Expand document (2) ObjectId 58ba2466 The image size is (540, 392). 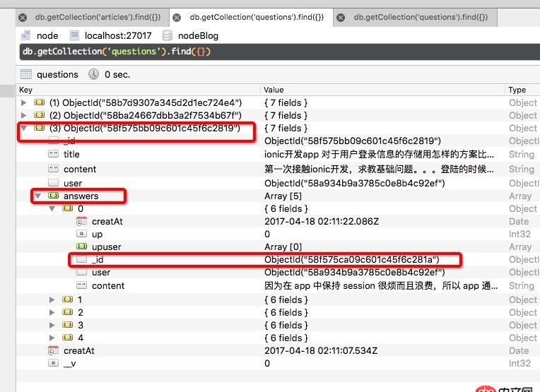point(23,115)
